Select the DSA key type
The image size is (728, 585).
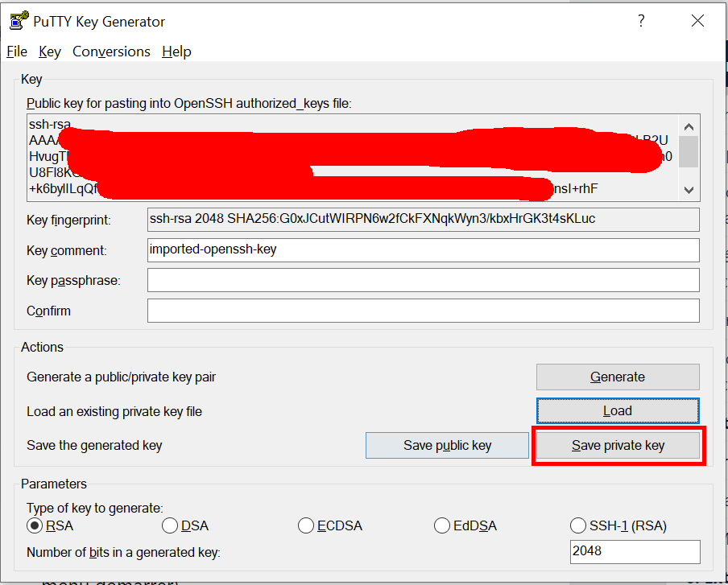click(185, 525)
